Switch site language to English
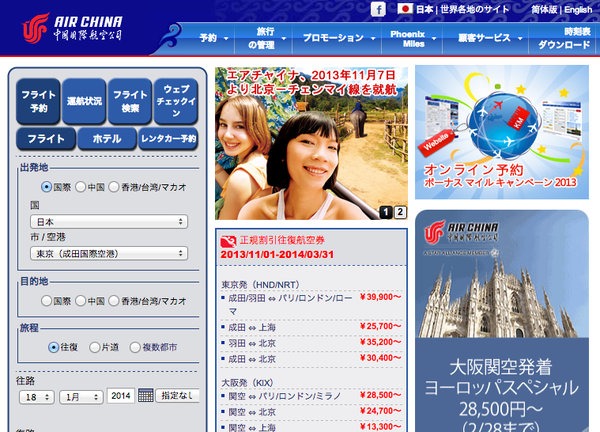 click(578, 10)
